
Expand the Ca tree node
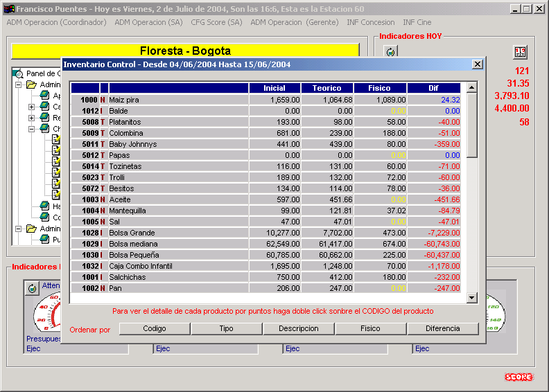click(31, 107)
